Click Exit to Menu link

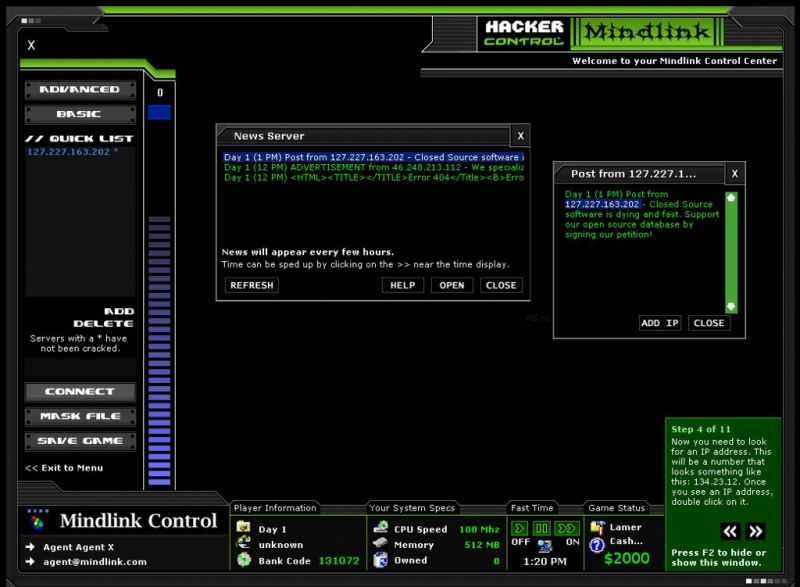point(64,468)
